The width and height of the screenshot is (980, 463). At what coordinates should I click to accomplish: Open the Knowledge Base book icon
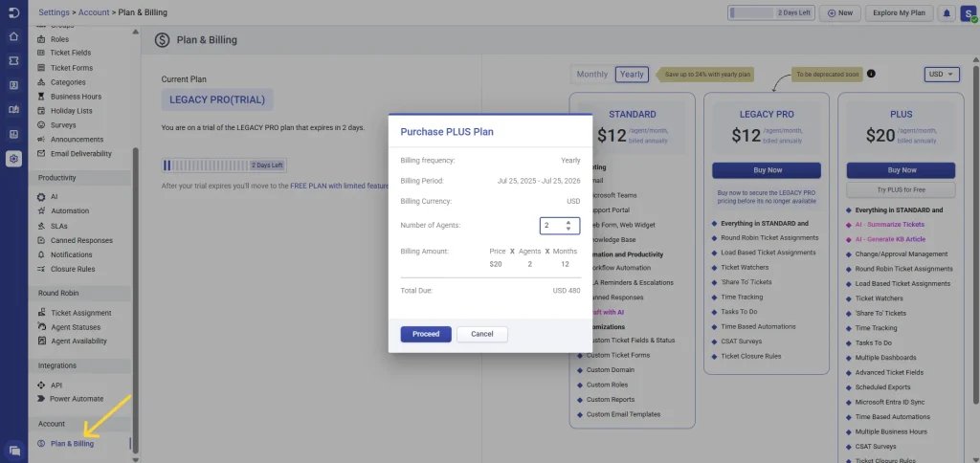13,109
